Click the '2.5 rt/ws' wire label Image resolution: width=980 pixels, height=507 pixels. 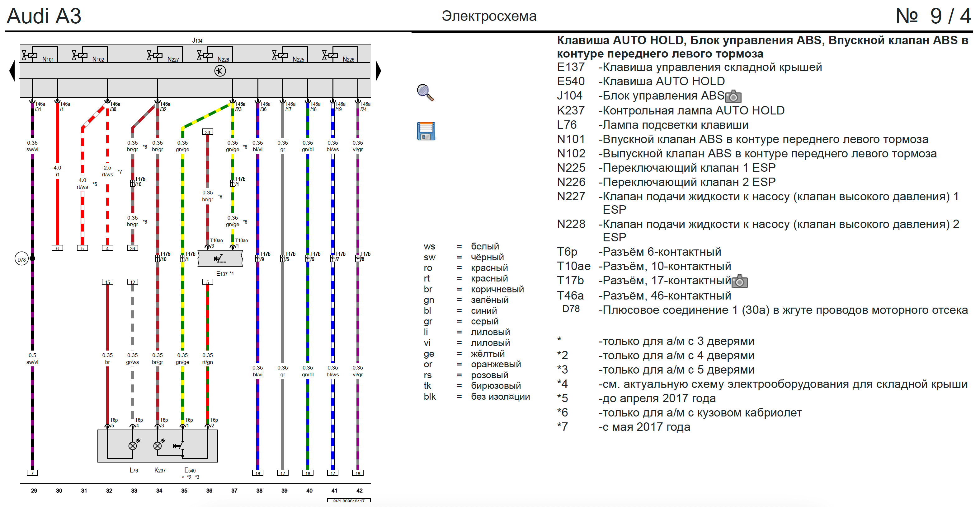coord(108,171)
